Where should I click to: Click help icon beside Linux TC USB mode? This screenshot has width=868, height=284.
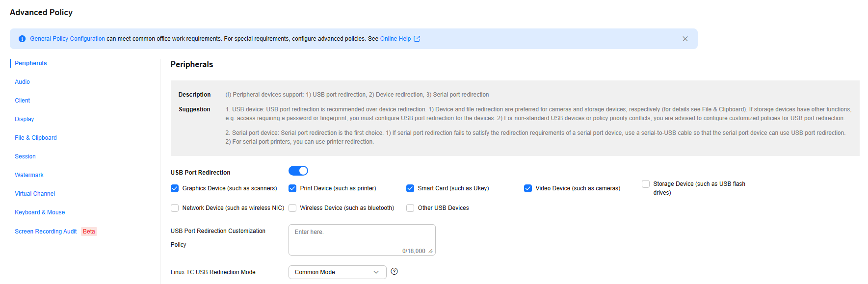click(394, 271)
